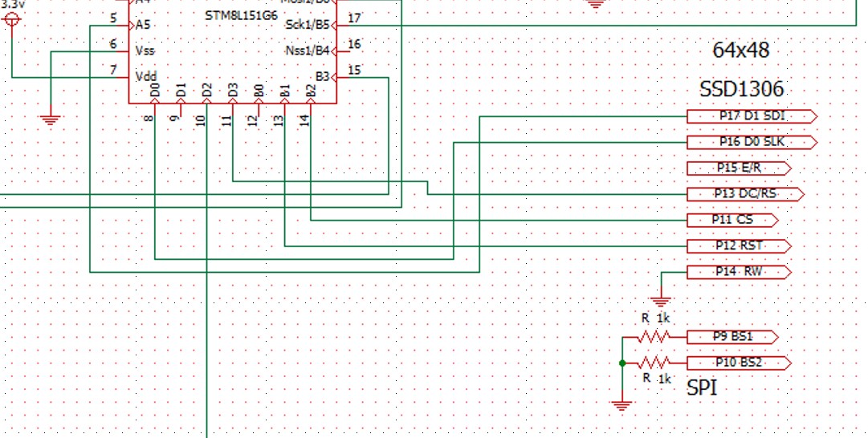The height and width of the screenshot is (438, 868).
Task: Select the P15 E/R port symbol
Action: (x=739, y=168)
